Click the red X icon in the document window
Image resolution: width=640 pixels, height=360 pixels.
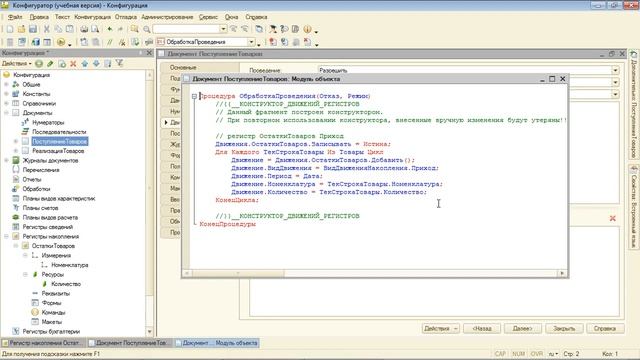pyautogui.click(x=612, y=218)
